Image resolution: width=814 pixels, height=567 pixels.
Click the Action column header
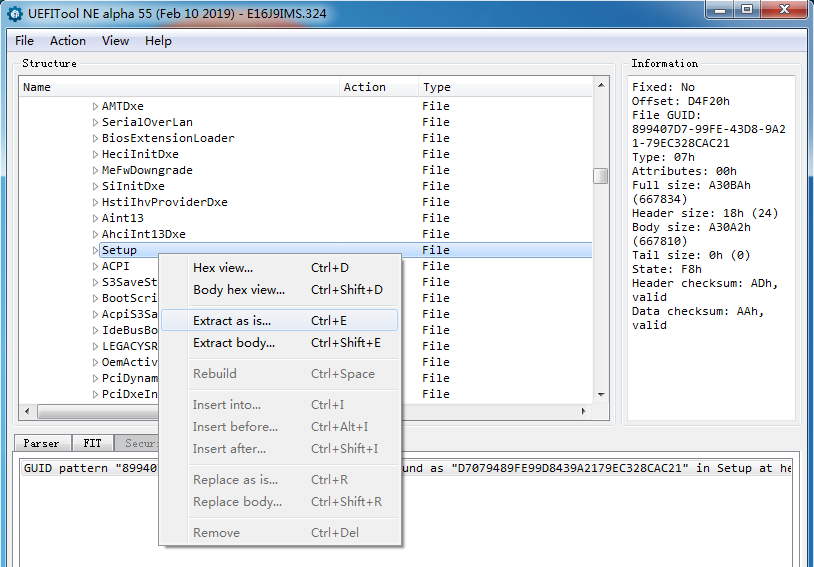click(379, 87)
